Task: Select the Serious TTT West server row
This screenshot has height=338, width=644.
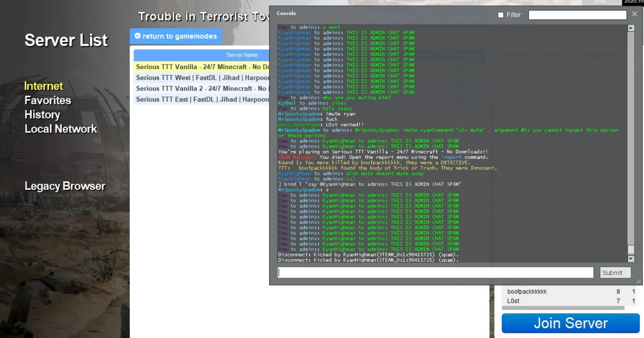Action: coord(201,78)
